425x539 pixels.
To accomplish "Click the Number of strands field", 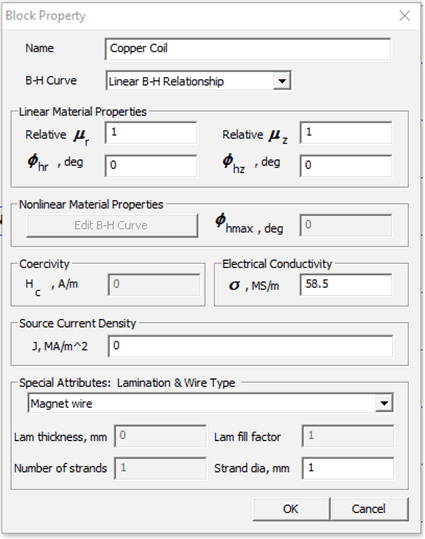I will [x=160, y=468].
